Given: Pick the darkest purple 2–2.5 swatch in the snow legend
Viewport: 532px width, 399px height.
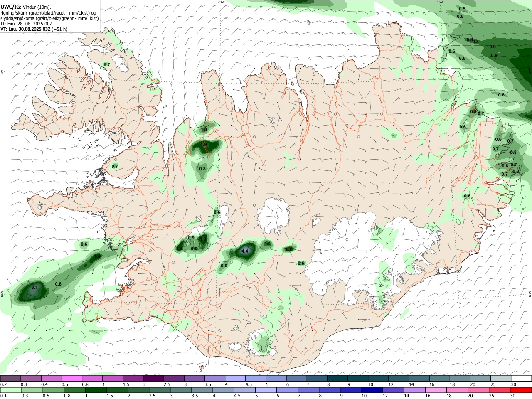Looking at the screenshot, I should pos(153,379).
